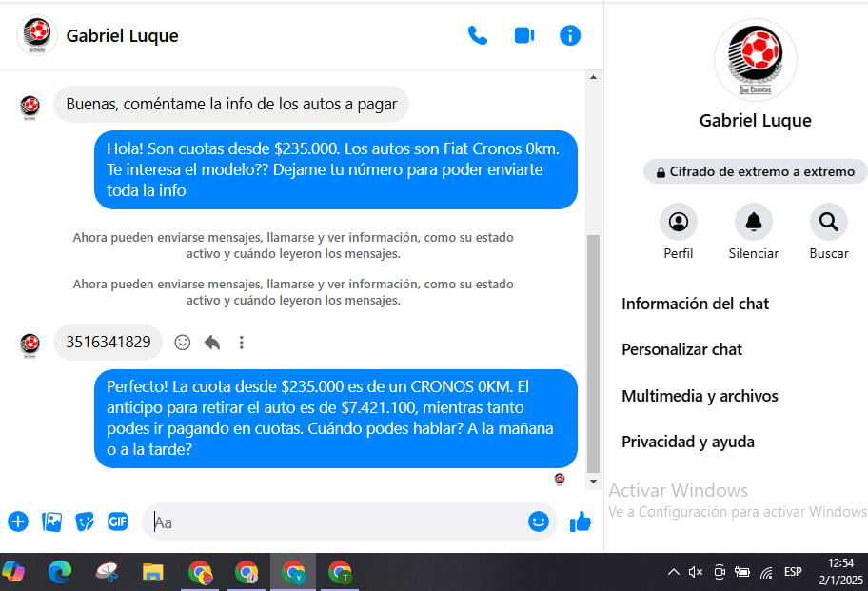The width and height of the screenshot is (868, 591).
Task: Start a voice call with Gabriel Luque
Action: 477,36
